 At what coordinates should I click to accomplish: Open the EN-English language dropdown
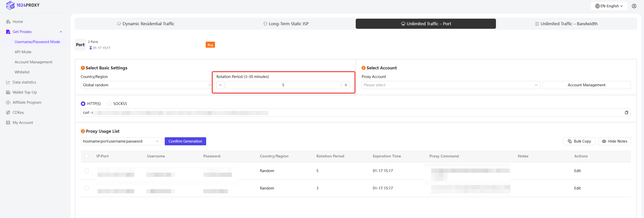point(609,6)
